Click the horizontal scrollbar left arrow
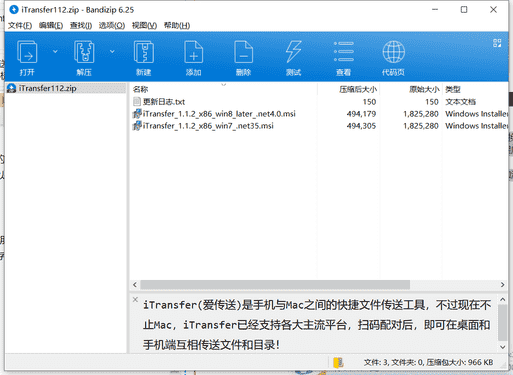513x375 pixels. click(x=135, y=285)
